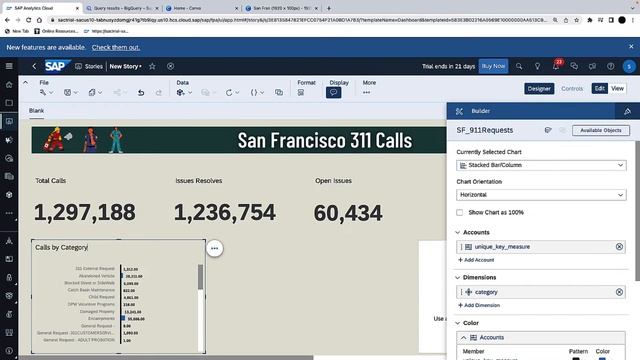Collapse the Color section
The image size is (640, 360).
pyautogui.click(x=458, y=323)
